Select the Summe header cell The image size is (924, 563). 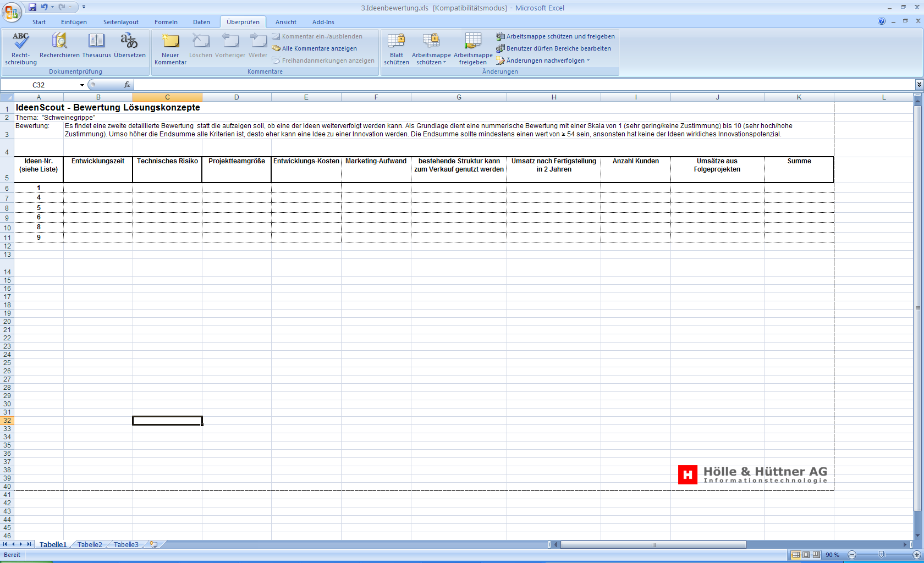(799, 169)
